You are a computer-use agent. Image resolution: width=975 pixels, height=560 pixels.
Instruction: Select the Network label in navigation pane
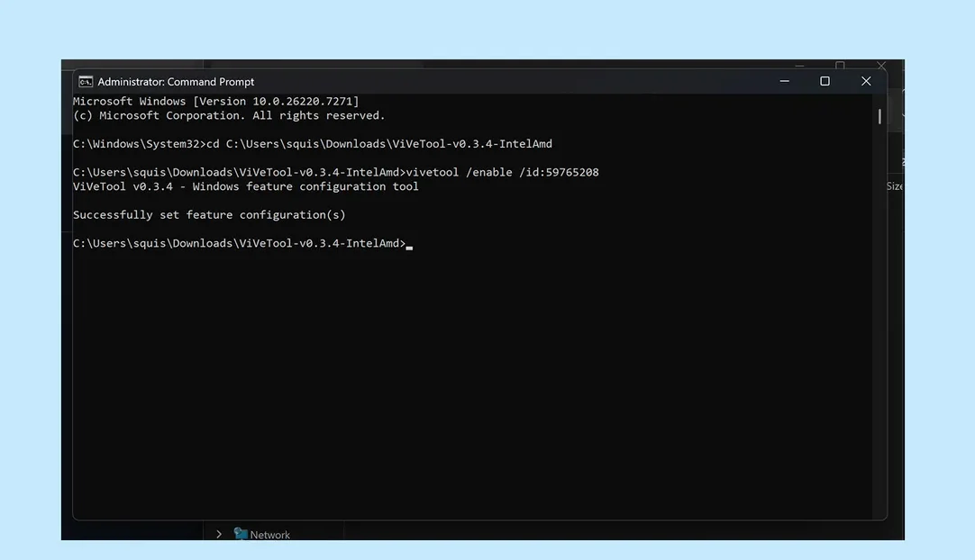click(270, 535)
